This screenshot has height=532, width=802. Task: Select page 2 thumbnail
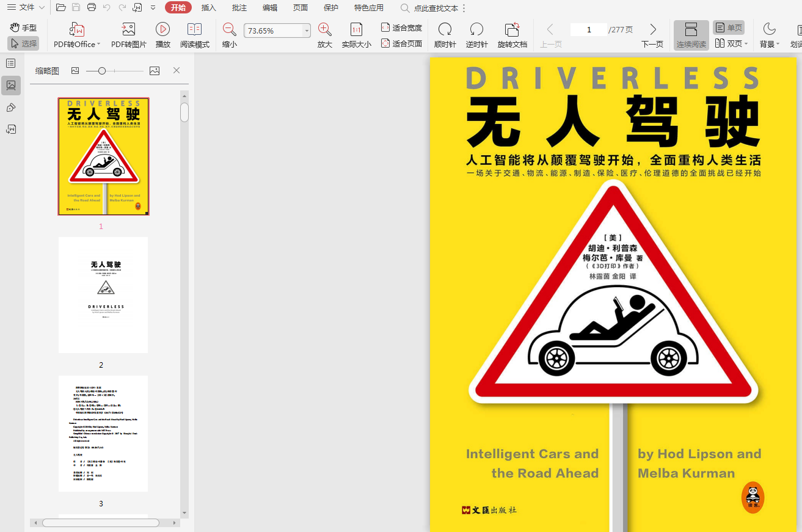click(103, 295)
